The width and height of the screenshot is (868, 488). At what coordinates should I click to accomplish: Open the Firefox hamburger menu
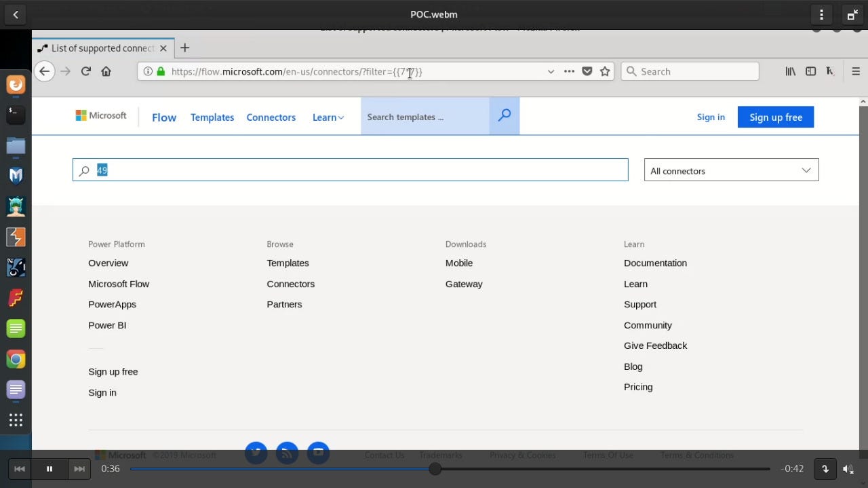click(856, 71)
